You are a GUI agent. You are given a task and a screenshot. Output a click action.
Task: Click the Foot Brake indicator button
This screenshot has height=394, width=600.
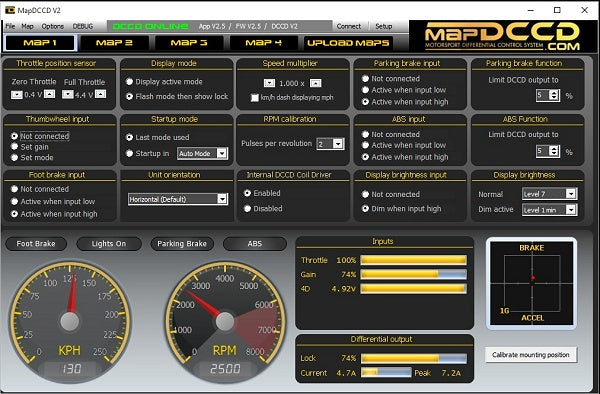[36, 244]
